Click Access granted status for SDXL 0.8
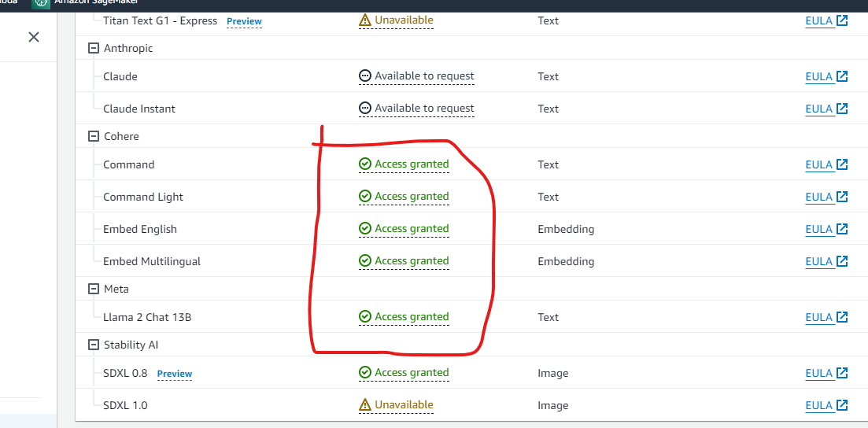This screenshot has height=428, width=868. (404, 373)
